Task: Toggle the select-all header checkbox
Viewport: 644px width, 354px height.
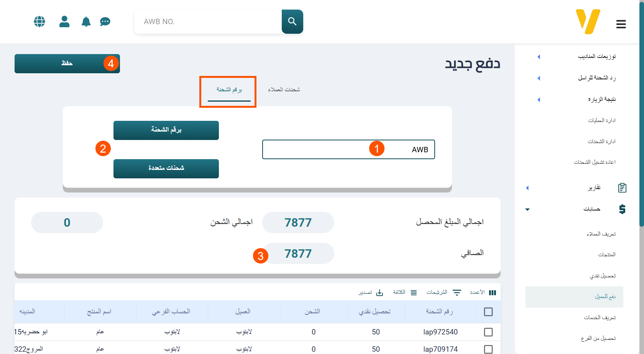Action: [488, 312]
